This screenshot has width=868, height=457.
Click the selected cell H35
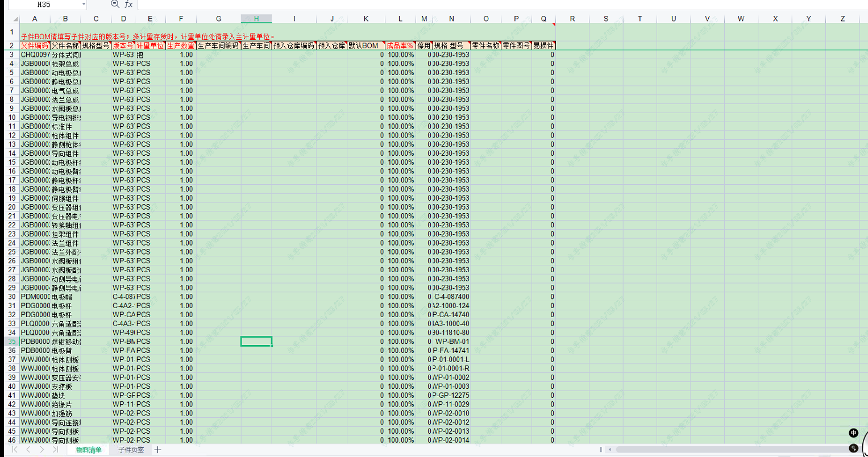(256, 341)
